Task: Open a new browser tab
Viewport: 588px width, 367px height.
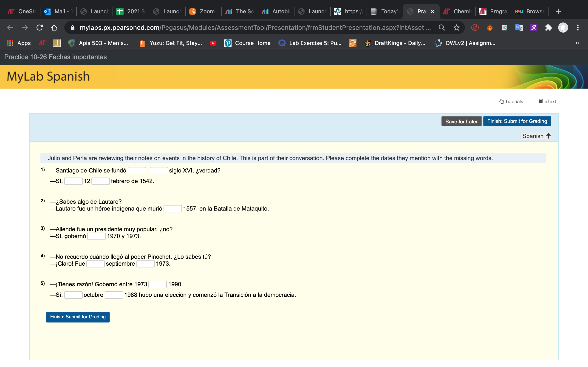Action: (558, 11)
